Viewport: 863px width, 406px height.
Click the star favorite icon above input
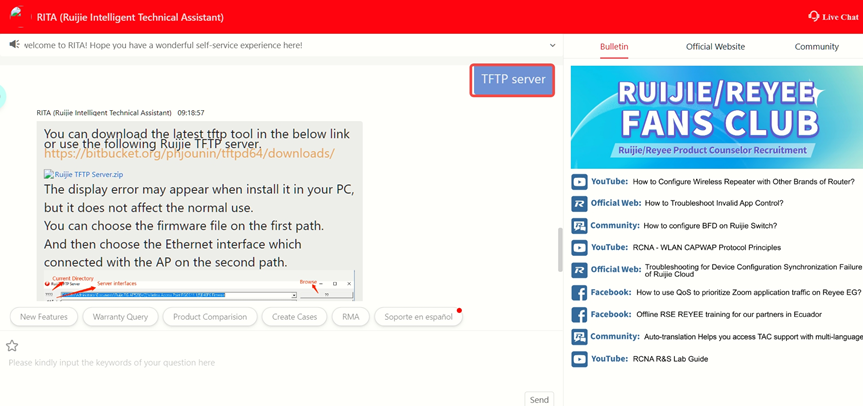(x=12, y=345)
